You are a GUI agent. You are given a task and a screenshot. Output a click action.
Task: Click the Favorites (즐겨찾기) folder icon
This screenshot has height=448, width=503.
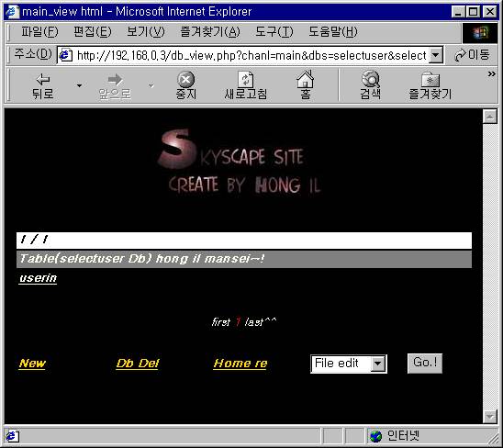(430, 80)
